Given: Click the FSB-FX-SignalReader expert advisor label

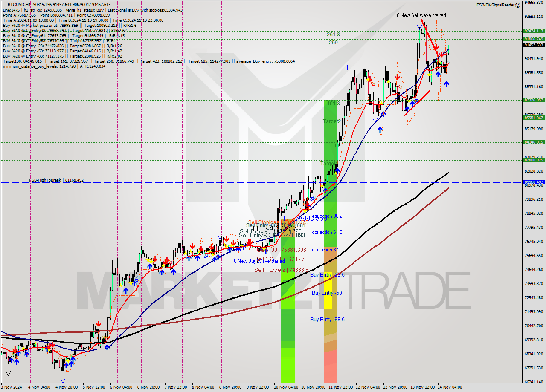Looking at the screenshot, I should point(495,5).
